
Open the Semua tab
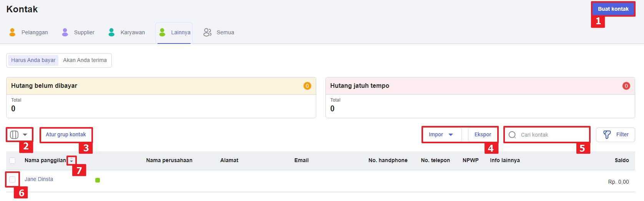225,32
